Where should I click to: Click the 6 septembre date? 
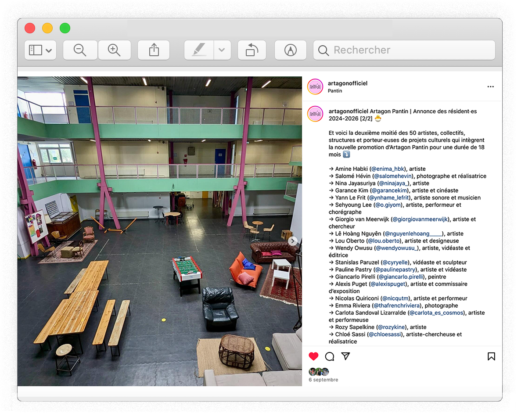(324, 380)
